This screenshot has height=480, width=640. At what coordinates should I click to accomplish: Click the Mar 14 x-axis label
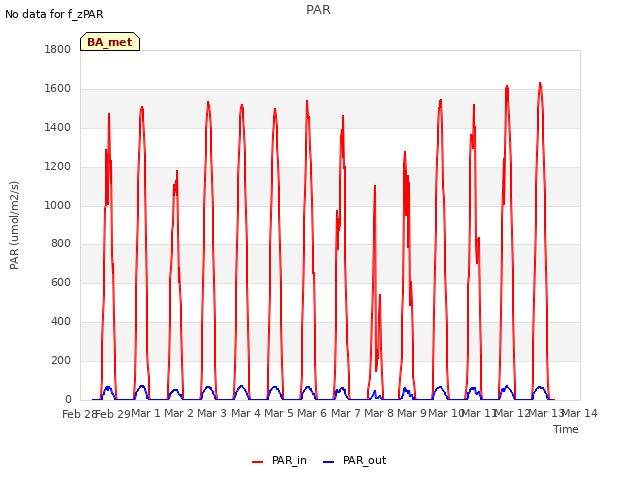click(580, 413)
